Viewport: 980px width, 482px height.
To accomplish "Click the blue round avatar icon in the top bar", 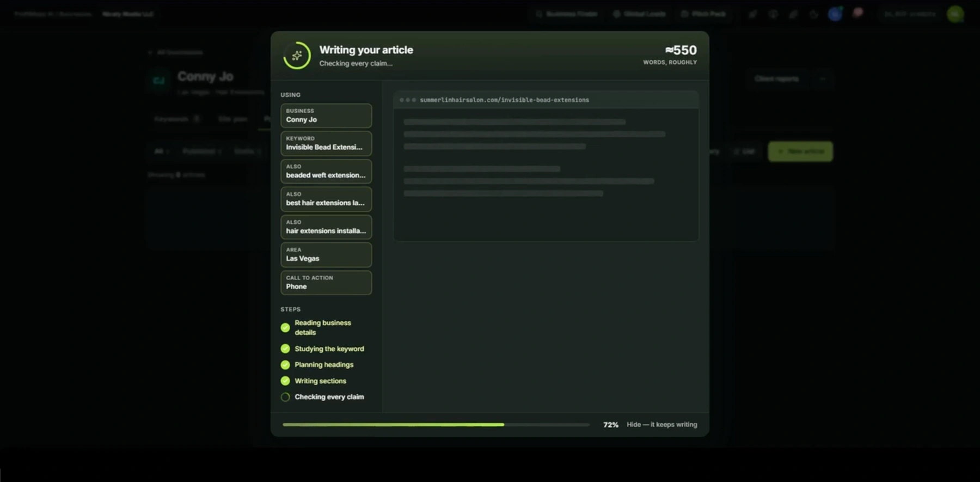I will tap(835, 14).
